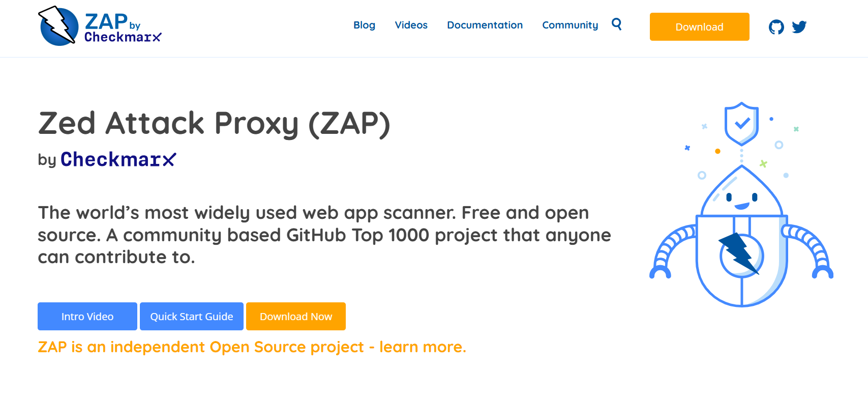This screenshot has height=396, width=868.
Task: Open the GitHub icon link
Action: click(776, 27)
